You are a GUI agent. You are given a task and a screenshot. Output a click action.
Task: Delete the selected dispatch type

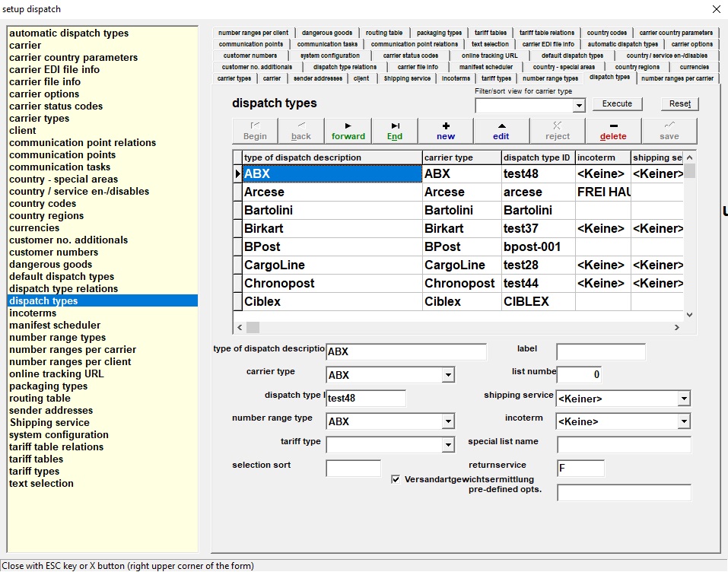pos(613,131)
